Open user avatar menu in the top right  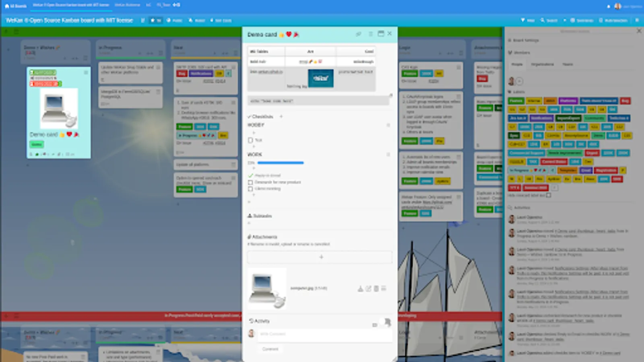point(618,6)
